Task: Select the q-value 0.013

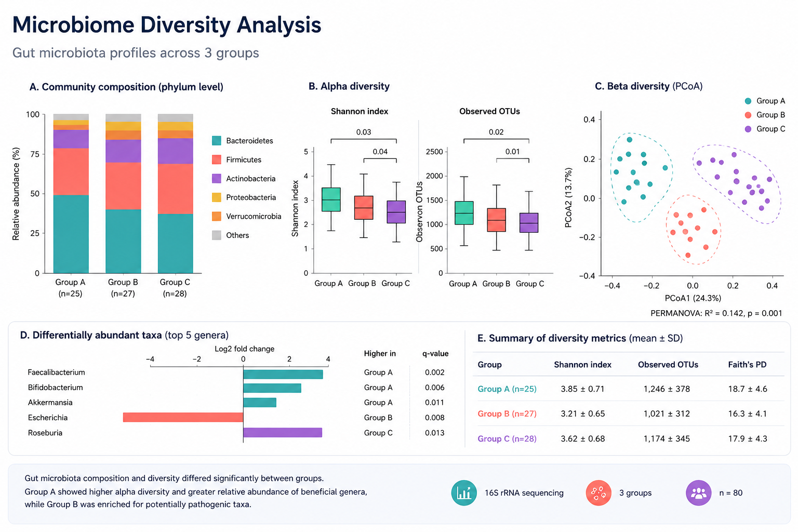Action: tap(435, 433)
